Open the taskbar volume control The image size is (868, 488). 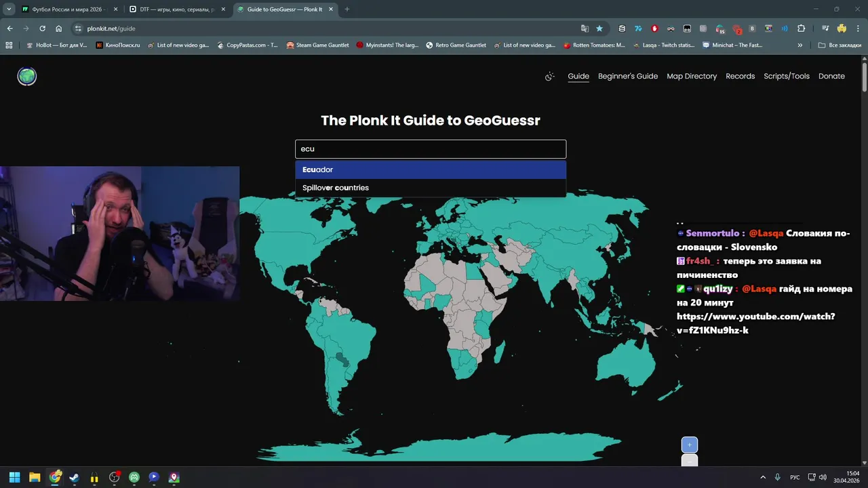click(823, 477)
